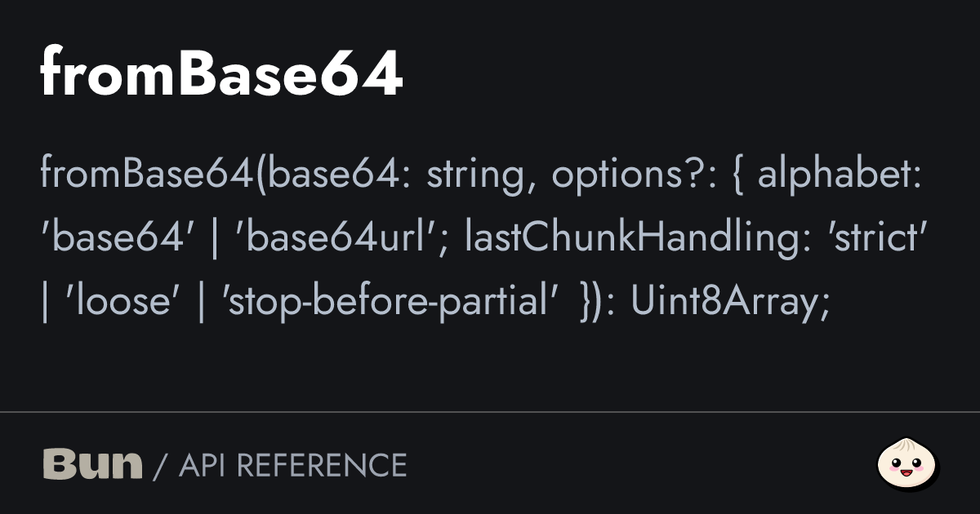Click the Bun wordmark logo
Image resolution: width=980 pixels, height=514 pixels.
point(92,464)
